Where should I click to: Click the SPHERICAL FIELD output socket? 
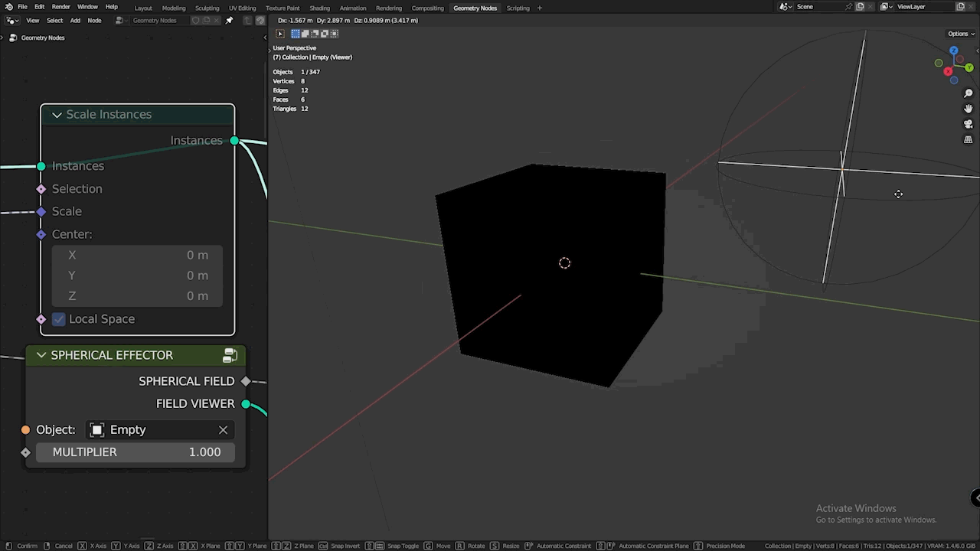pyautogui.click(x=246, y=381)
